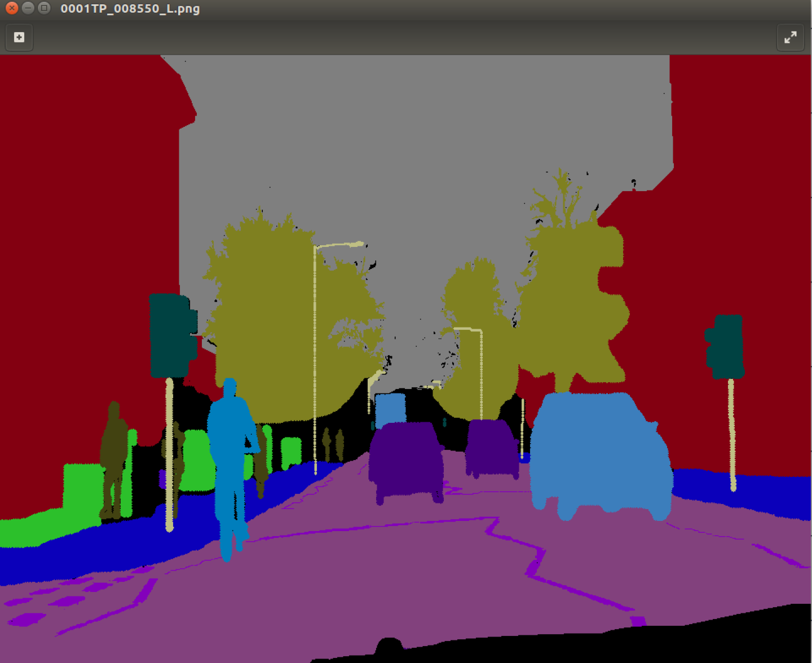Viewport: 812px width, 663px height.
Task: Maximize the image viewer window
Action: tap(44, 8)
